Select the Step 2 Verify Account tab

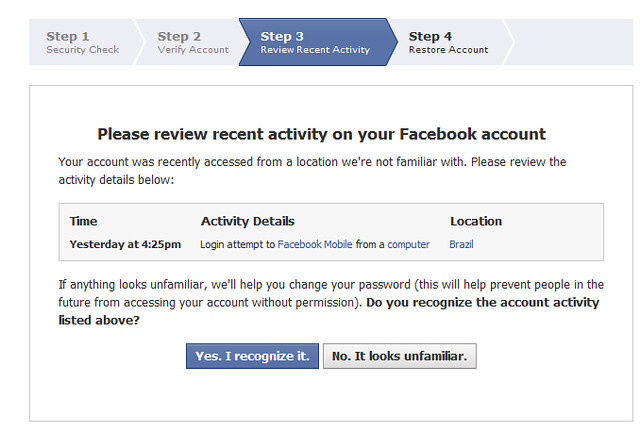pyautogui.click(x=192, y=42)
